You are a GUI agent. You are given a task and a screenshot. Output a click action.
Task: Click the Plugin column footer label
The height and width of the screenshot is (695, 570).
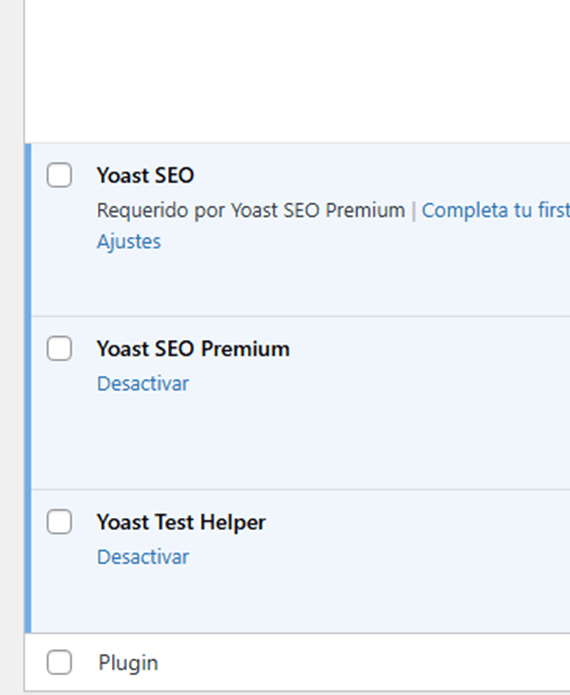[128, 663]
